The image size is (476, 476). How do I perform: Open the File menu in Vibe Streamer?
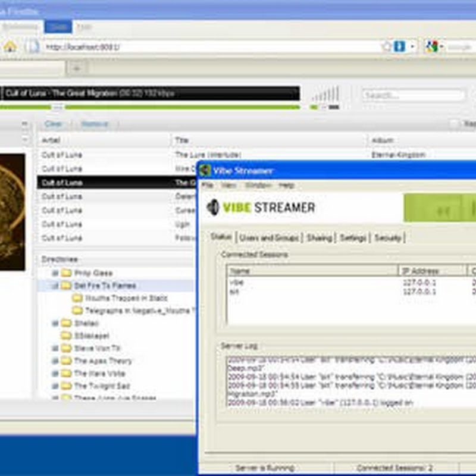tap(208, 185)
